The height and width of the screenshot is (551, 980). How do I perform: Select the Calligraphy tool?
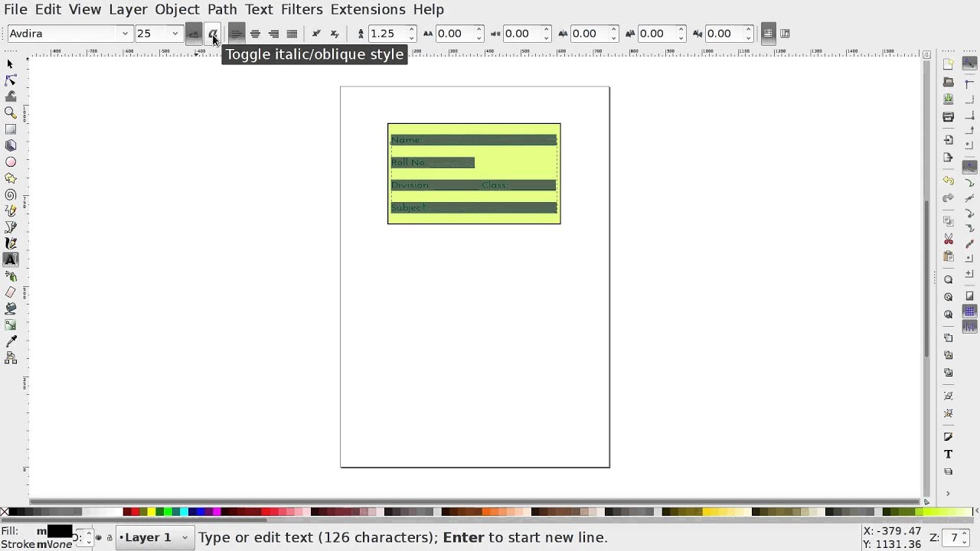[11, 243]
